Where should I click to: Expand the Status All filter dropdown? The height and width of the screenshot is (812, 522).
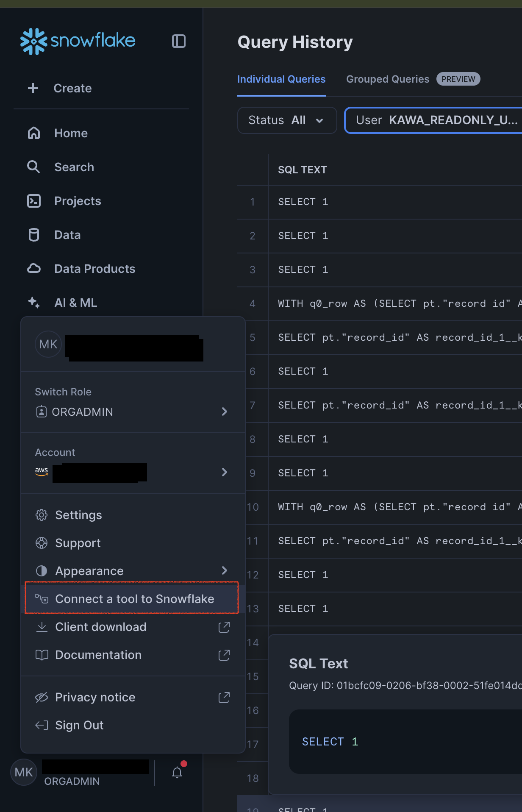click(287, 120)
